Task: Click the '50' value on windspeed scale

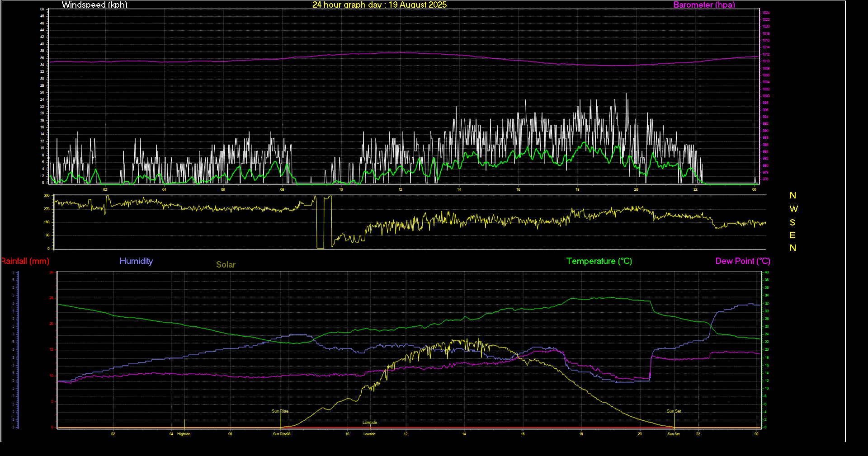Action: (x=42, y=9)
